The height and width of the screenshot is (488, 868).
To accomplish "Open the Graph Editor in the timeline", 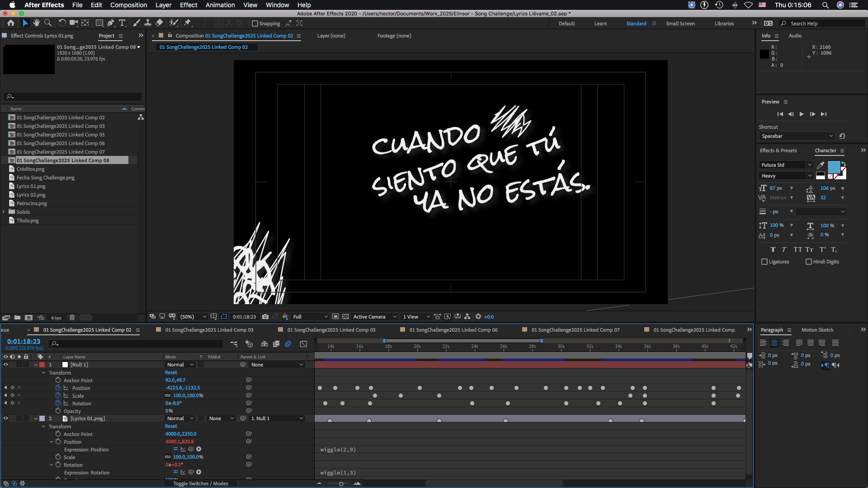I will point(303,344).
